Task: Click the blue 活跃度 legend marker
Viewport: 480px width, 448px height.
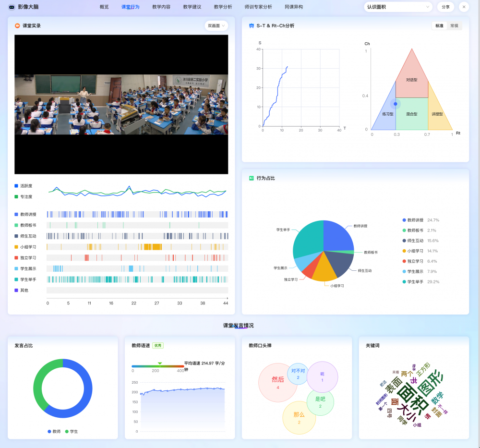Action: point(16,186)
